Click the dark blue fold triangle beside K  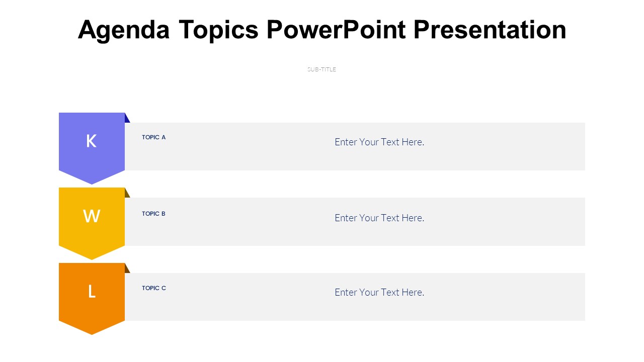126,119
